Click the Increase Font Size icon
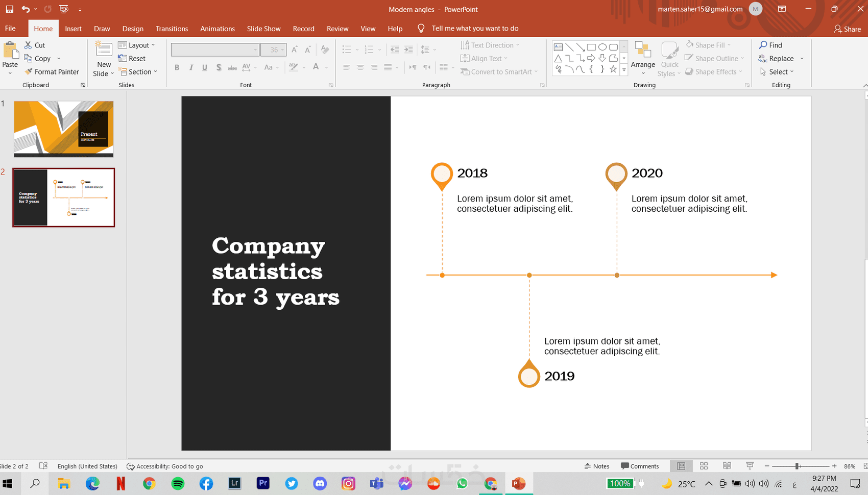 [295, 49]
